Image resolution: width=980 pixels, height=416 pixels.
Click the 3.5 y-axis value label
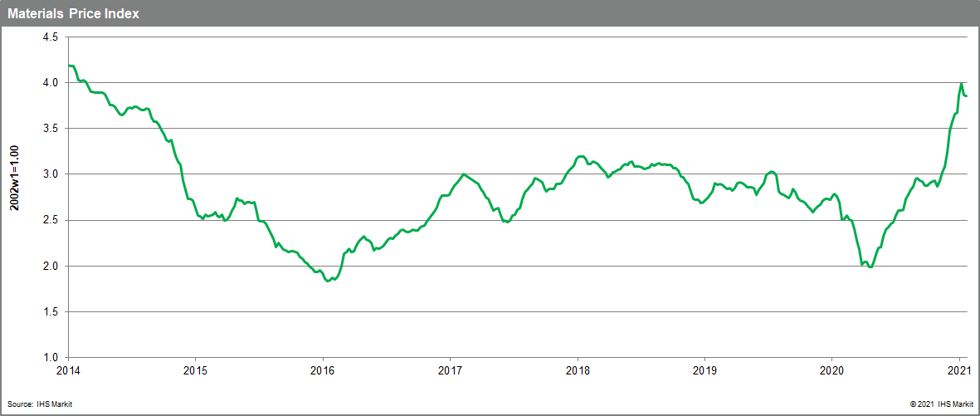click(x=48, y=129)
